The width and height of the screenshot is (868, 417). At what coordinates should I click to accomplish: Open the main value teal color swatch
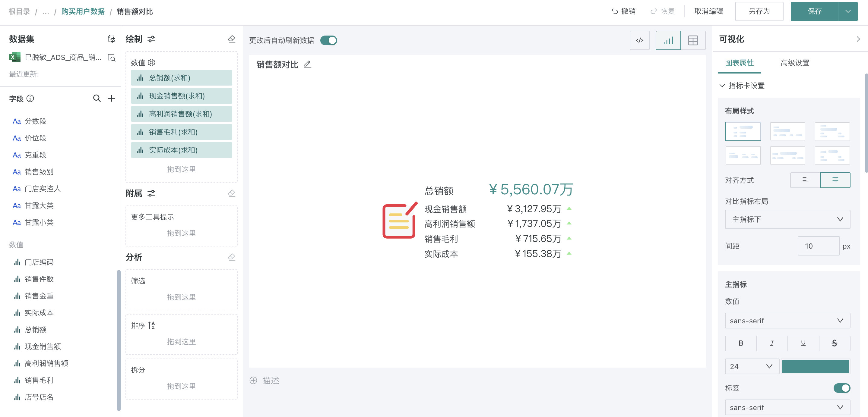(x=815, y=366)
